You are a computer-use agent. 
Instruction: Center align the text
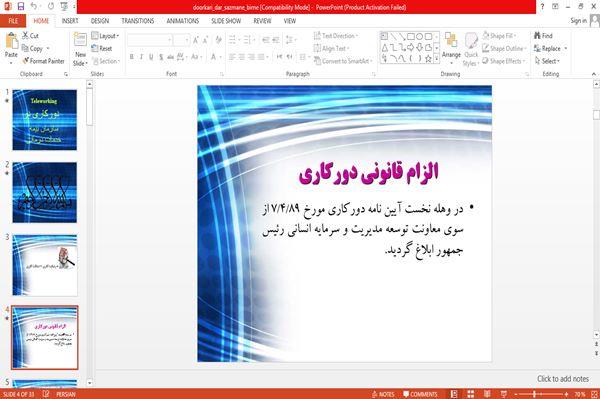point(242,57)
